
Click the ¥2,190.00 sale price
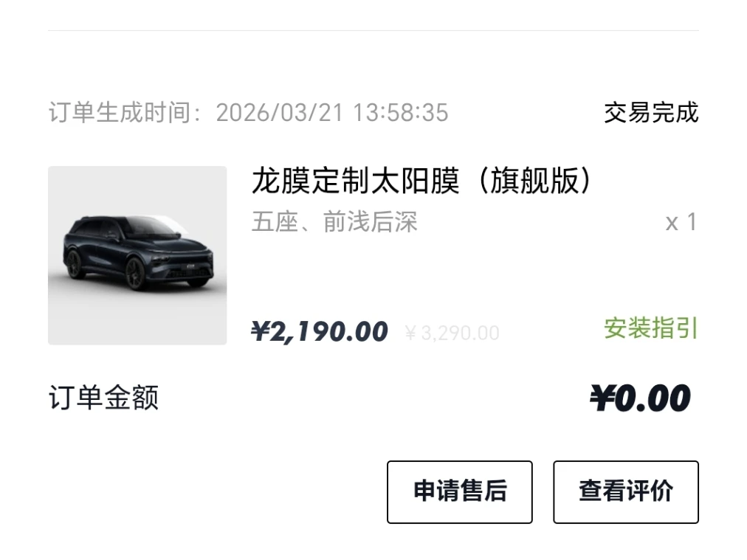tap(319, 332)
